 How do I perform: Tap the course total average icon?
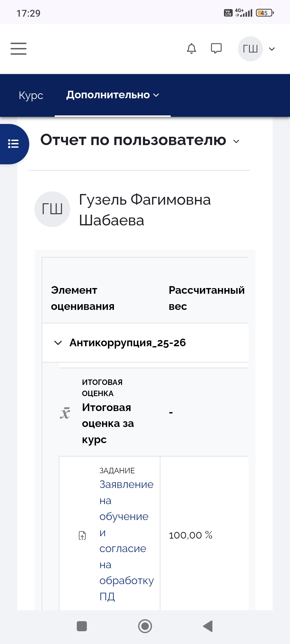(x=65, y=413)
